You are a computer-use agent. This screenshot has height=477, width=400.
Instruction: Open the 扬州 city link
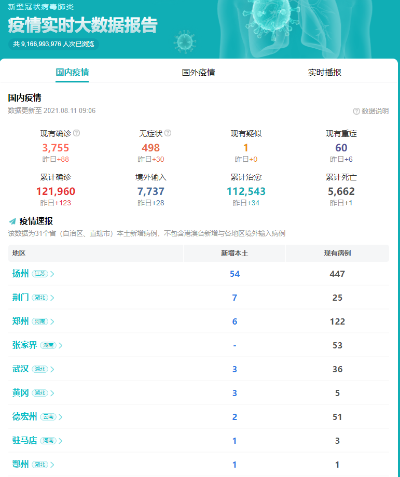20,274
